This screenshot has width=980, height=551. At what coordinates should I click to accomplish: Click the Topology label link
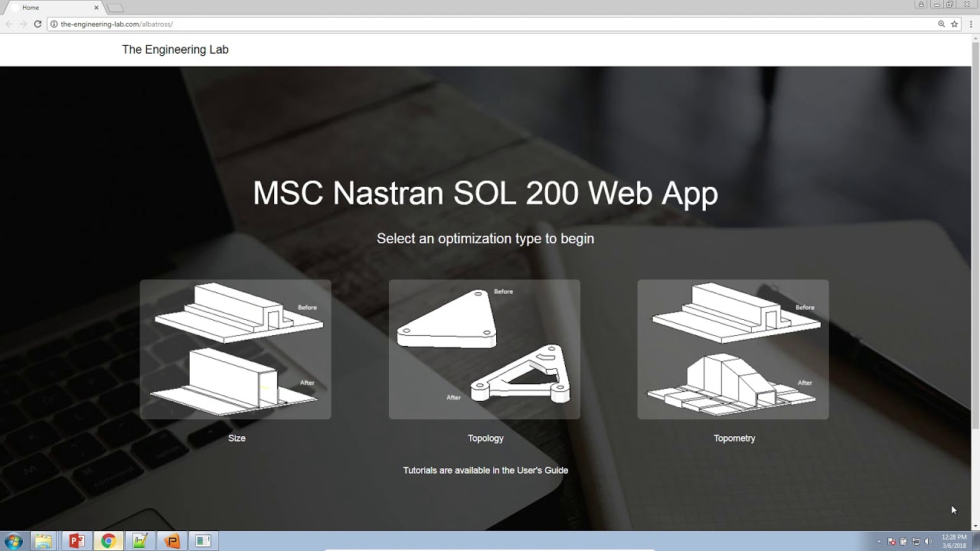(x=485, y=439)
